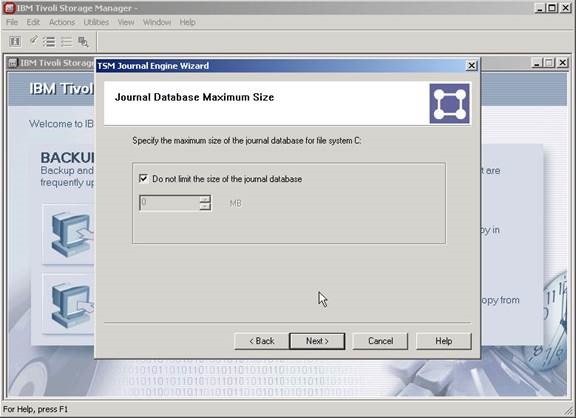Image resolution: width=576 pixels, height=418 pixels.
Task: Click the upper computer backup icon
Action: point(70,234)
